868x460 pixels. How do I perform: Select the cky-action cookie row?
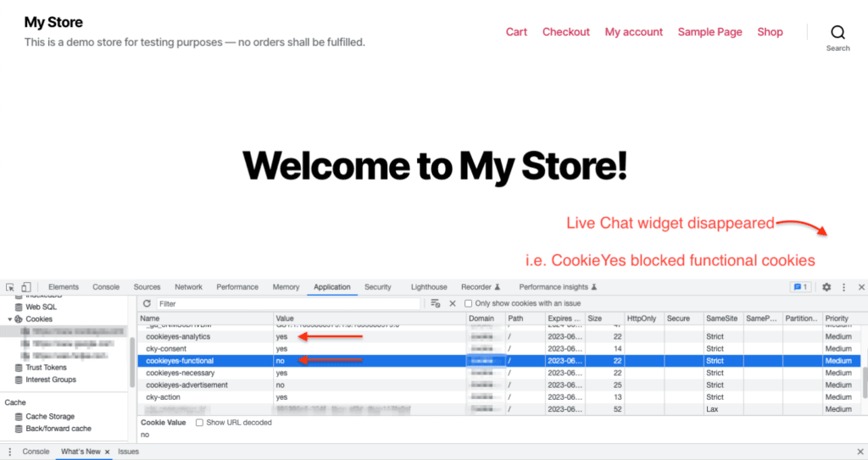tap(498, 397)
